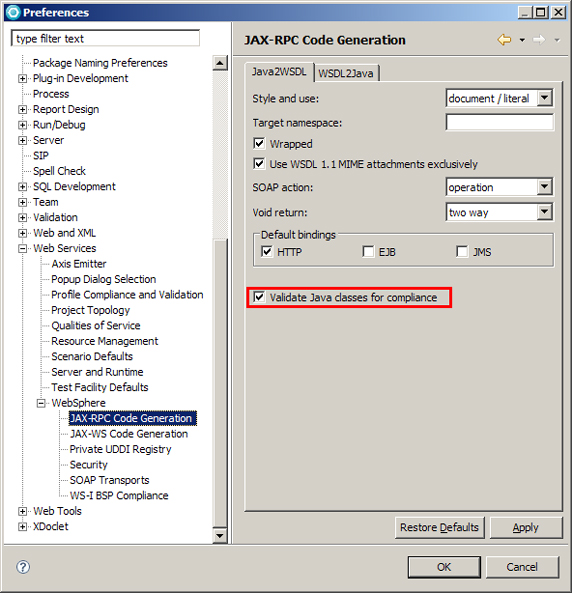Open Resource Management preferences

coord(105,341)
